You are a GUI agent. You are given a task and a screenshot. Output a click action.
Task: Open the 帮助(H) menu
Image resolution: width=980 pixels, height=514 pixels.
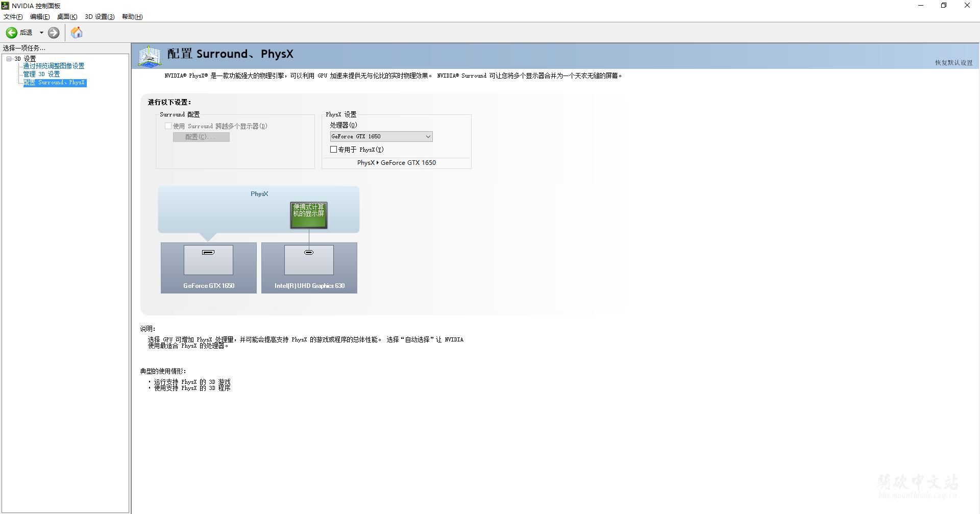(132, 17)
